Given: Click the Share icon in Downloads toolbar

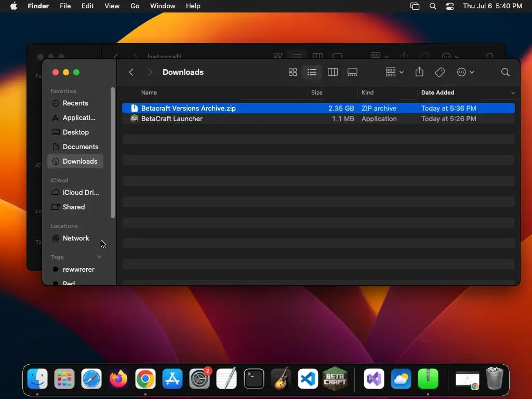Looking at the screenshot, I should 419,72.
